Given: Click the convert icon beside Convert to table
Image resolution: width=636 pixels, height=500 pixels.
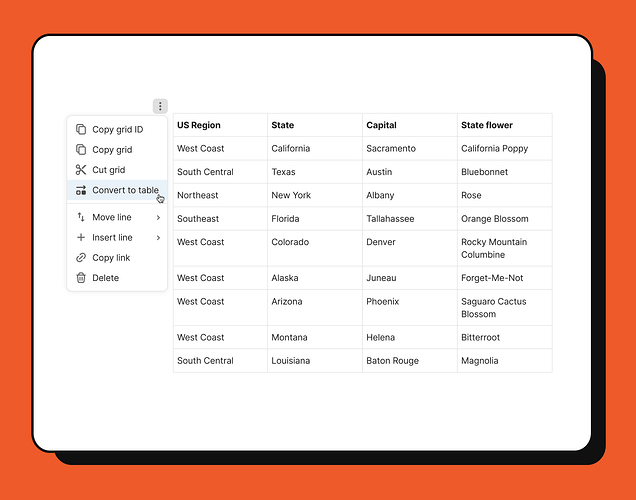Looking at the screenshot, I should pyautogui.click(x=81, y=190).
